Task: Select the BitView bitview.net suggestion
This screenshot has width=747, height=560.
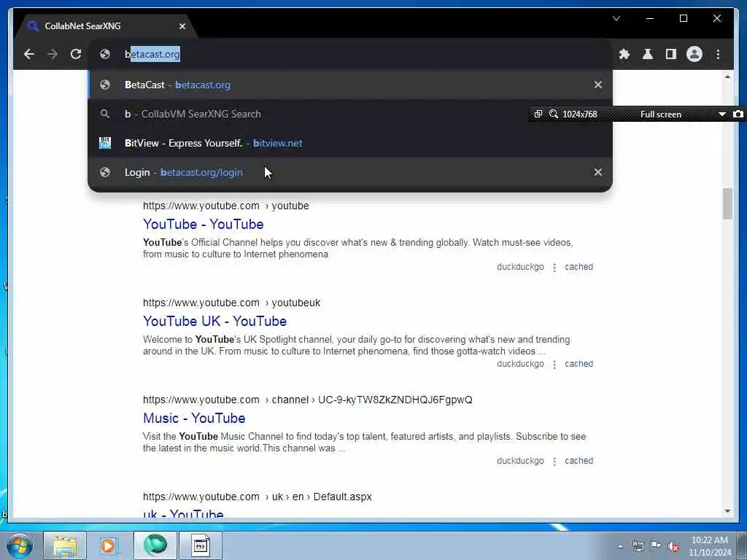Action: point(350,143)
